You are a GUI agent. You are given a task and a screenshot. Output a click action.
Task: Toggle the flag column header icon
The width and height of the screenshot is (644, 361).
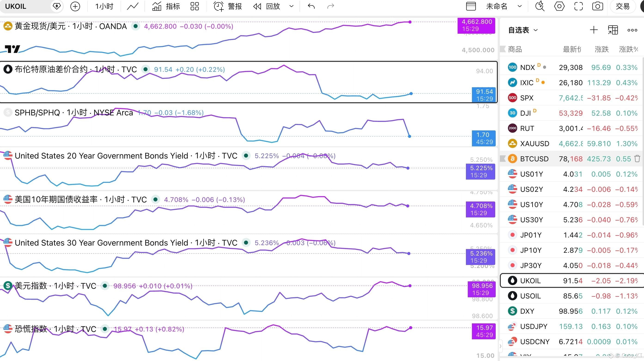point(503,49)
